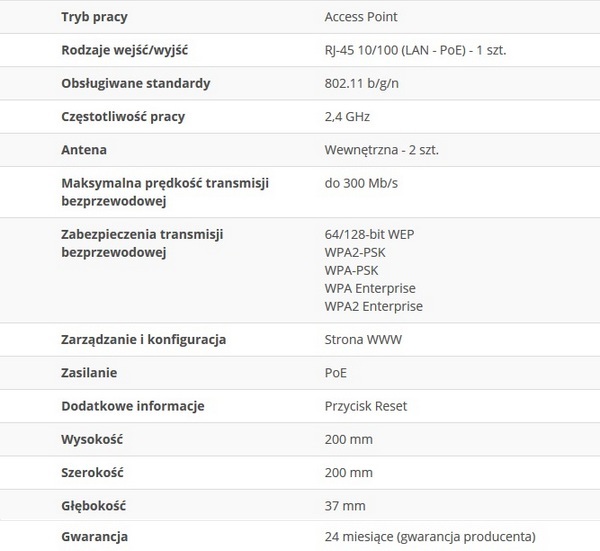Click the "Częstotliwość pracy" label
This screenshot has width=600, height=551.
point(123,117)
